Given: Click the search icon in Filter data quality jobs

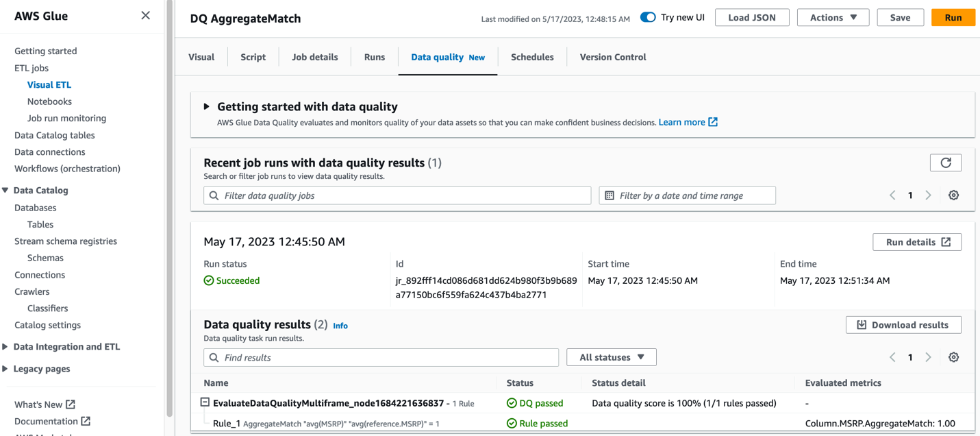Looking at the screenshot, I should click(214, 195).
